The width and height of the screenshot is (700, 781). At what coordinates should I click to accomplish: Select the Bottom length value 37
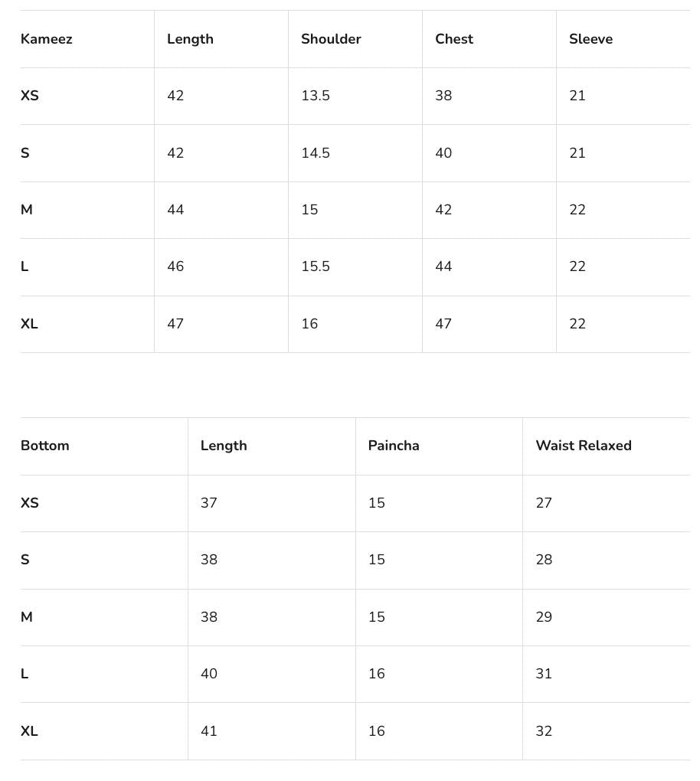tap(209, 503)
